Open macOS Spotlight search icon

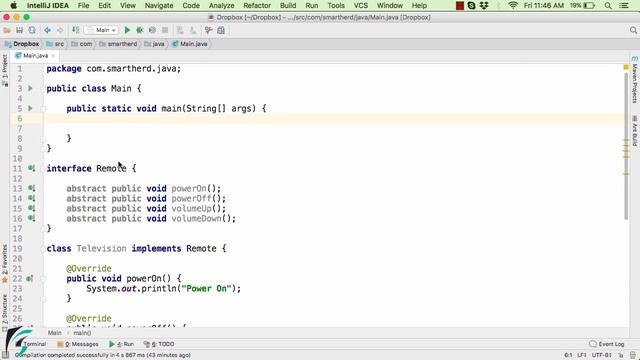608,5
